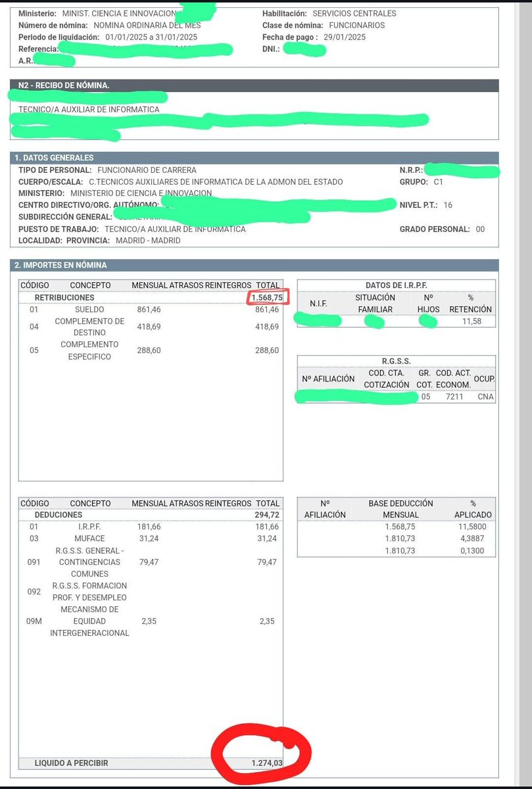Select economic activity code "7211"
The width and height of the screenshot is (532, 789).
click(454, 396)
